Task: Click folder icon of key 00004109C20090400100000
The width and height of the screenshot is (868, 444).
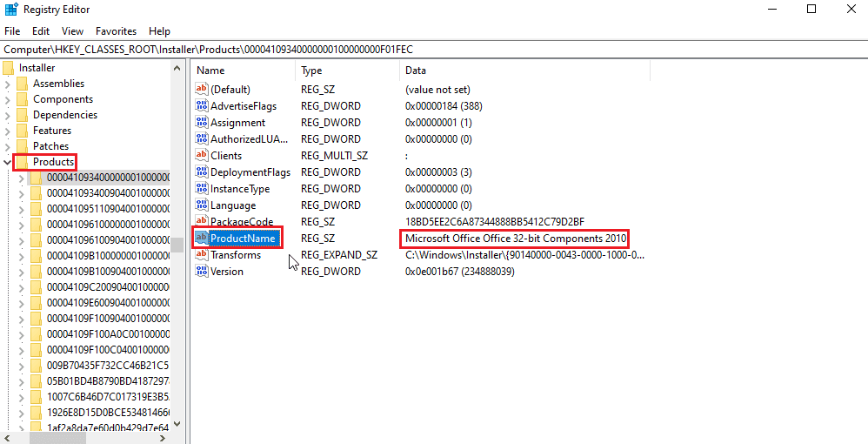Action: coord(36,287)
